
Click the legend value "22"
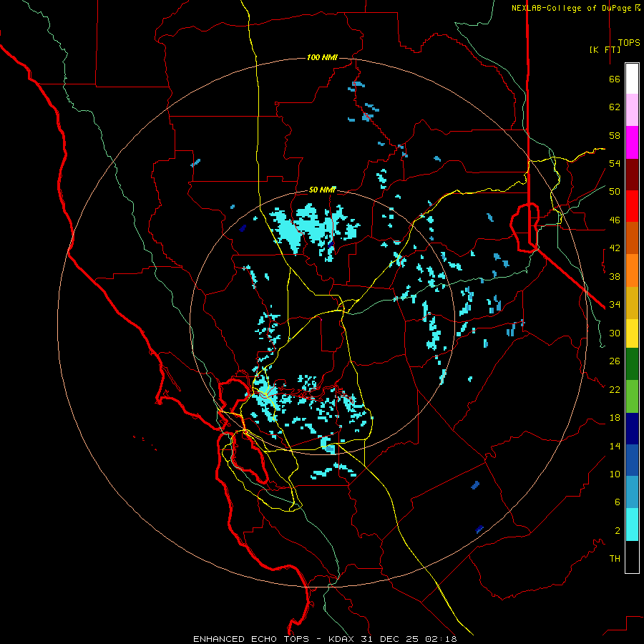point(615,390)
